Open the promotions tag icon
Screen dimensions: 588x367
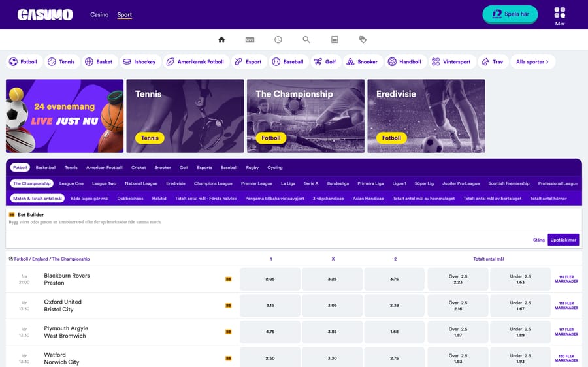363,40
